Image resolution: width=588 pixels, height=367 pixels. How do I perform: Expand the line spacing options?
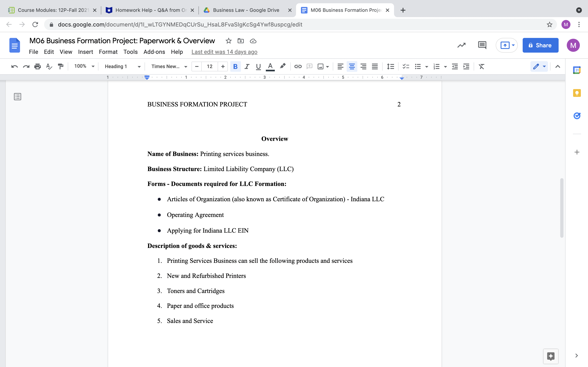click(390, 66)
